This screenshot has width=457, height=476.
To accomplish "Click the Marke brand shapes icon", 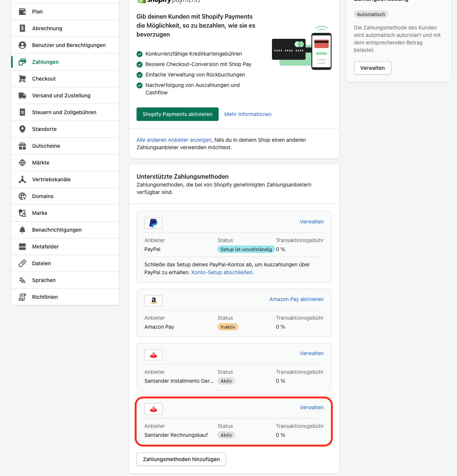I will click(x=22, y=213).
